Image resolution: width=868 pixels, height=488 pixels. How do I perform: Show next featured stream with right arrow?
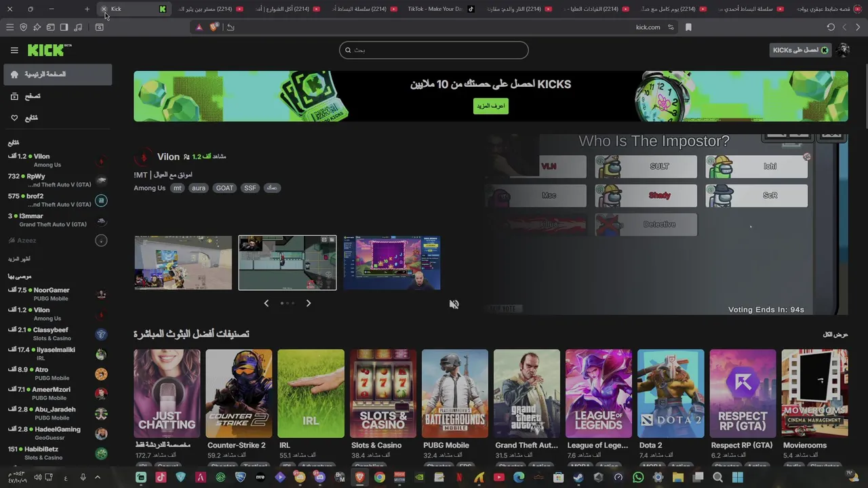[x=309, y=303]
